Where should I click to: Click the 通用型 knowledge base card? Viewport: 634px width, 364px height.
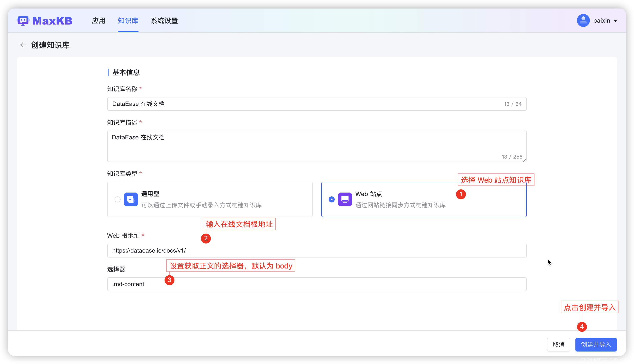click(x=210, y=199)
